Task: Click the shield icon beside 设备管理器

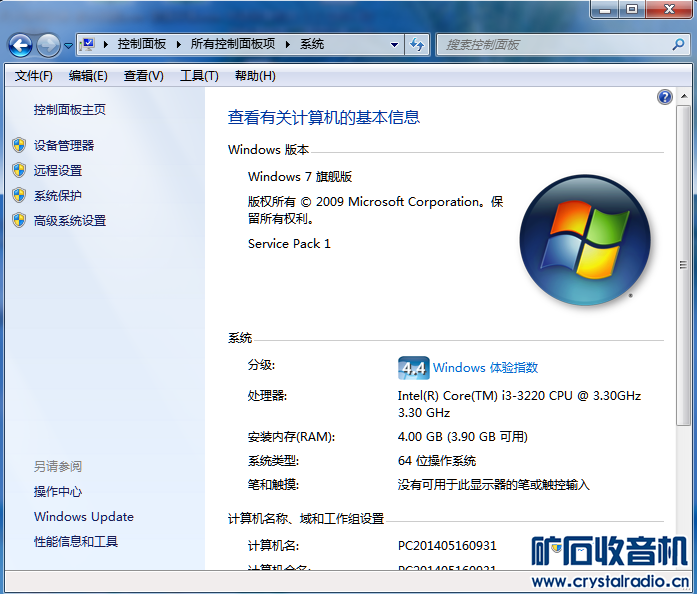Action: (19, 145)
